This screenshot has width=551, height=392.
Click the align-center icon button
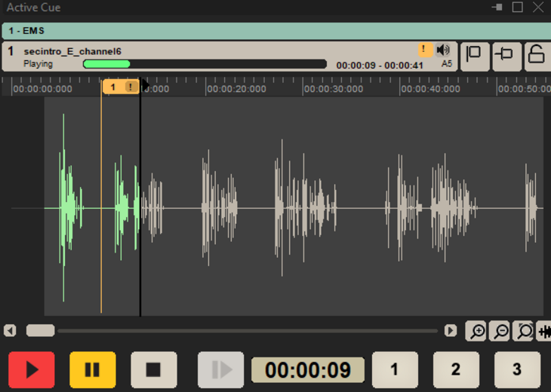[506, 56]
